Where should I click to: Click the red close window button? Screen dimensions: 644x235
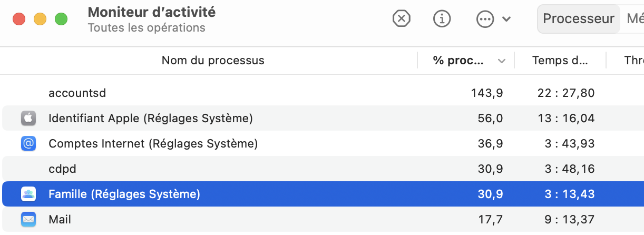coord(19,19)
